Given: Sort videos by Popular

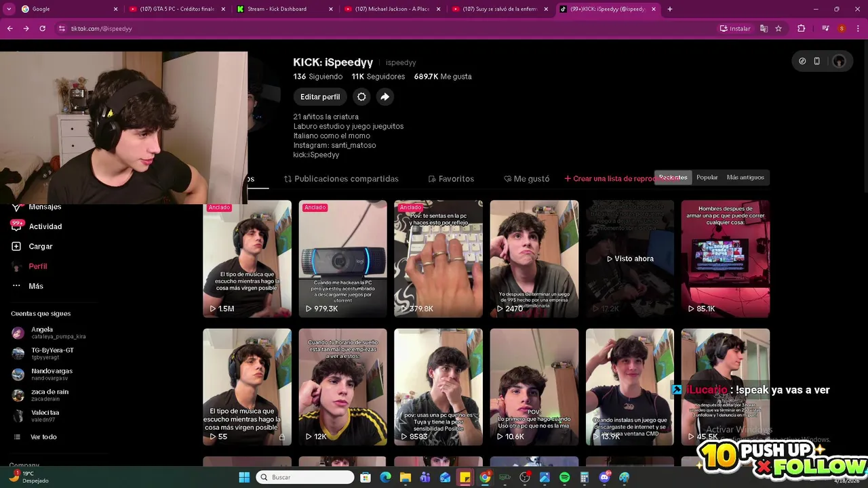Looking at the screenshot, I should 707,178.
